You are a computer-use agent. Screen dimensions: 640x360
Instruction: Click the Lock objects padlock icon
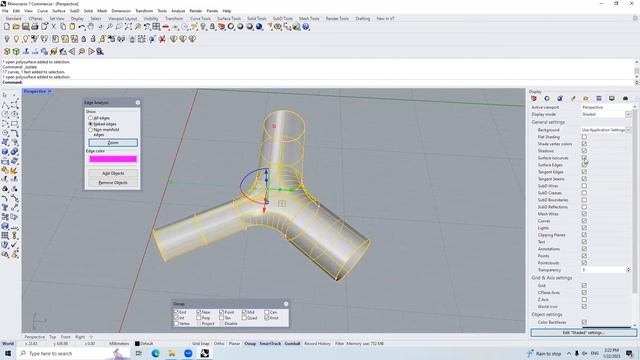(x=84, y=39)
